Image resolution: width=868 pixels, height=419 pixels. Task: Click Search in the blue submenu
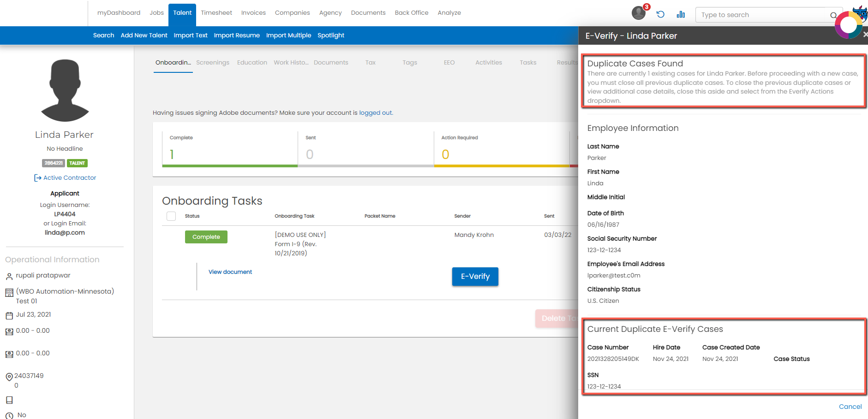point(103,35)
